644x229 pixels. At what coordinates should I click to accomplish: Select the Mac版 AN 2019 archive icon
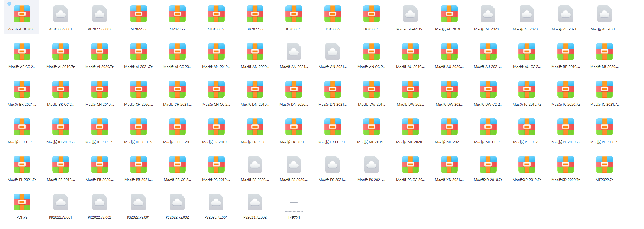click(216, 51)
